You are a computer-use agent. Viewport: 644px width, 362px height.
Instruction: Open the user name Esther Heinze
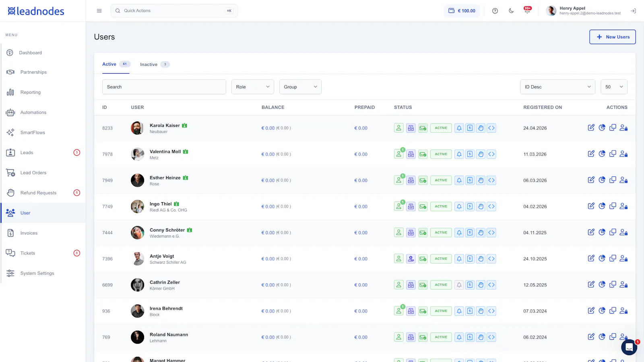165,178
